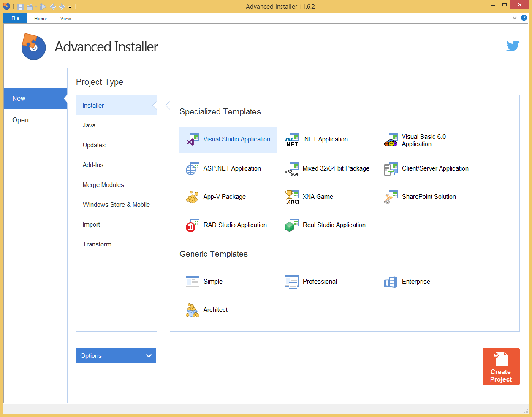The width and height of the screenshot is (532, 417).
Task: Click the ASP.NET Application globe icon
Action: [193, 169]
